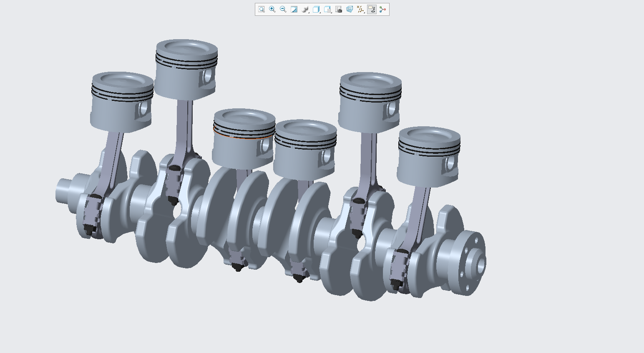Select the tallest piston's connecting rod
This screenshot has height=353, width=644.
pyautogui.click(x=184, y=127)
